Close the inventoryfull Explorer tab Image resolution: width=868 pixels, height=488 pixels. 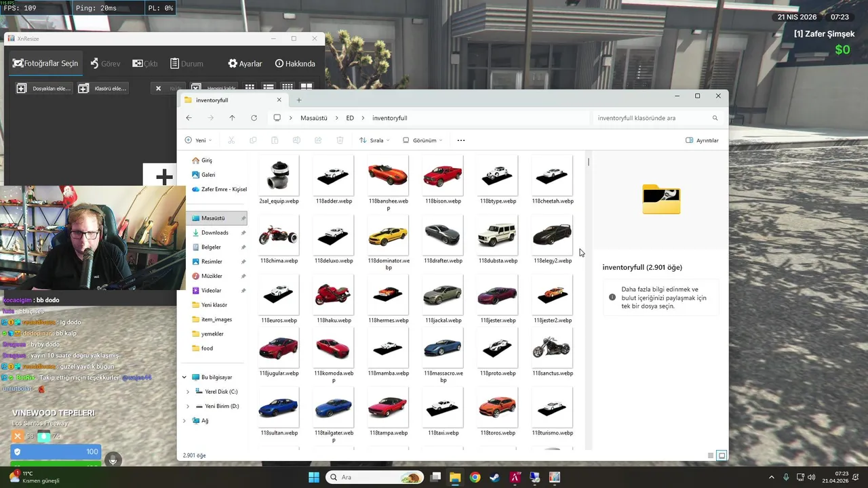(x=279, y=100)
